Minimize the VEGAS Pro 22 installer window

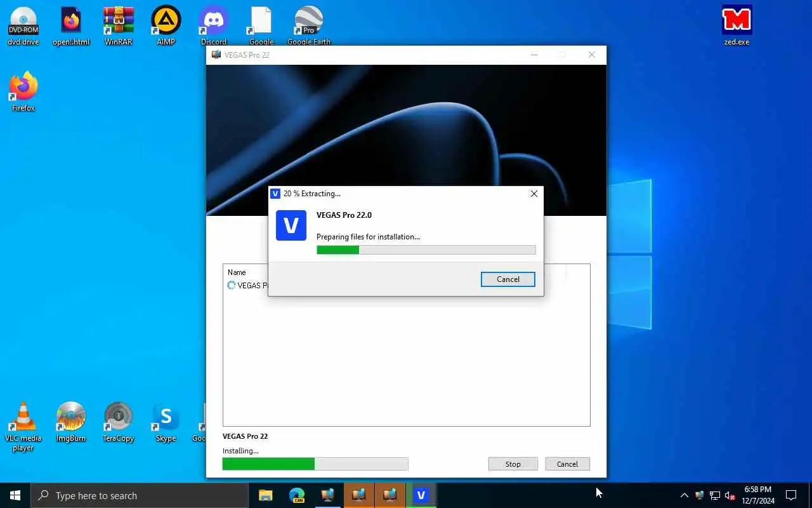(x=534, y=55)
